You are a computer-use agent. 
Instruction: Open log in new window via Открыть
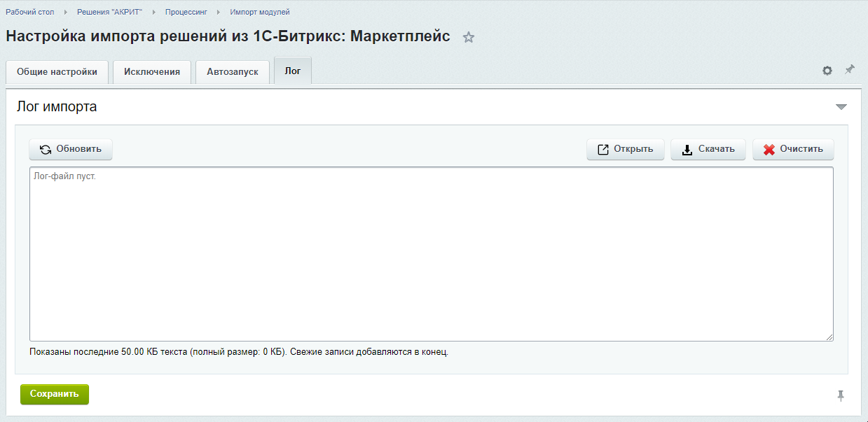pyautogui.click(x=625, y=149)
